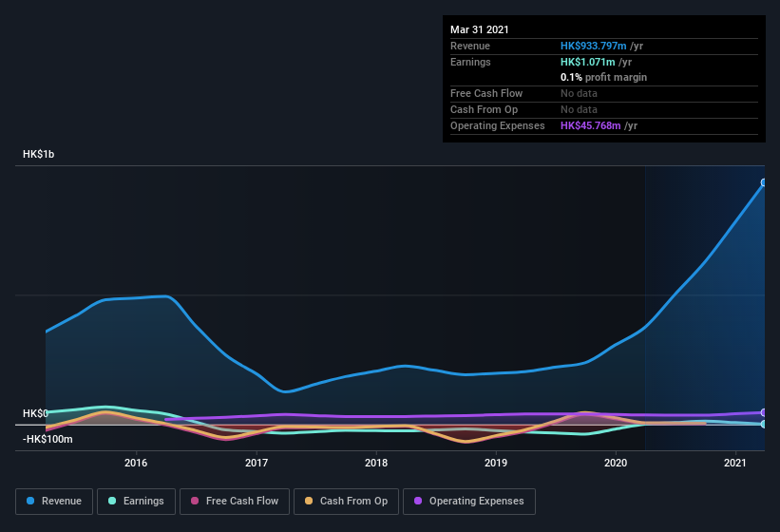Click the HK$933.797m revenue value
This screenshot has height=532, width=780.
click(594, 46)
